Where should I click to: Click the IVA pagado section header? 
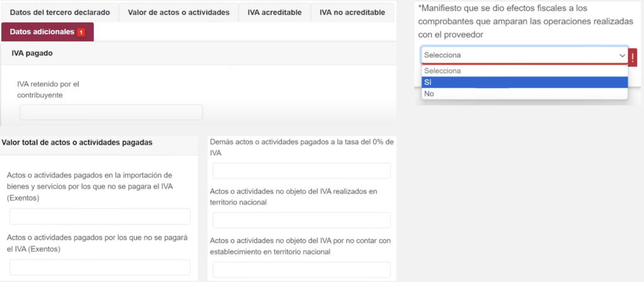click(x=32, y=54)
